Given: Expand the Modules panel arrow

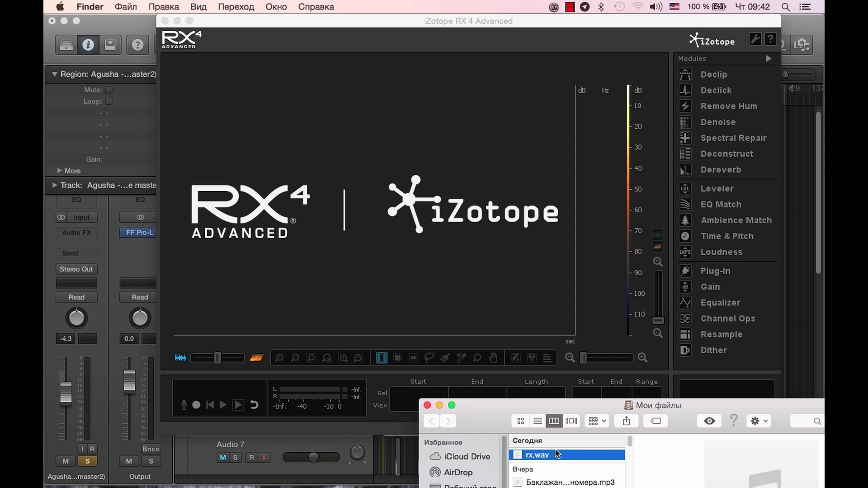Looking at the screenshot, I should point(768,58).
